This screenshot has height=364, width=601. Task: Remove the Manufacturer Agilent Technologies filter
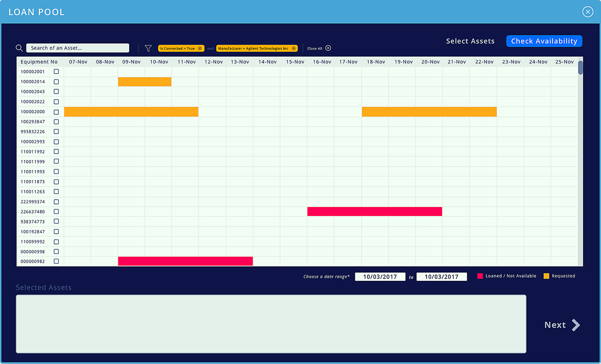pyautogui.click(x=294, y=48)
